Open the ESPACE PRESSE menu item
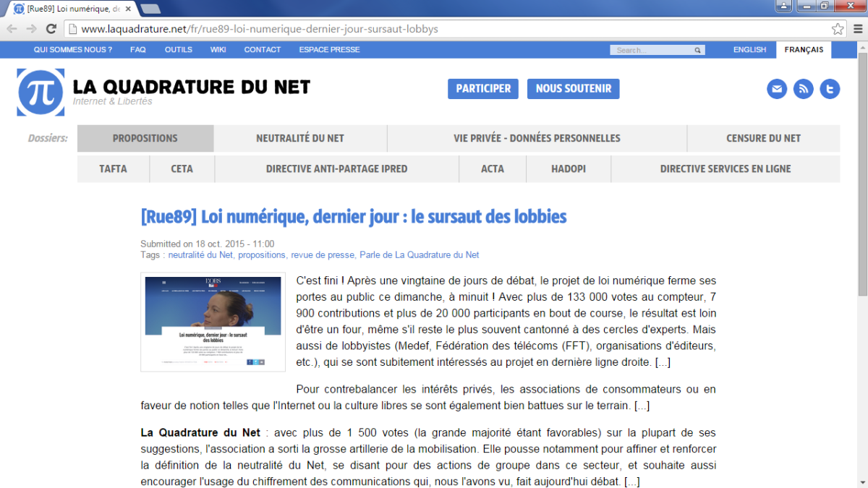The width and height of the screenshot is (868, 488). [329, 50]
